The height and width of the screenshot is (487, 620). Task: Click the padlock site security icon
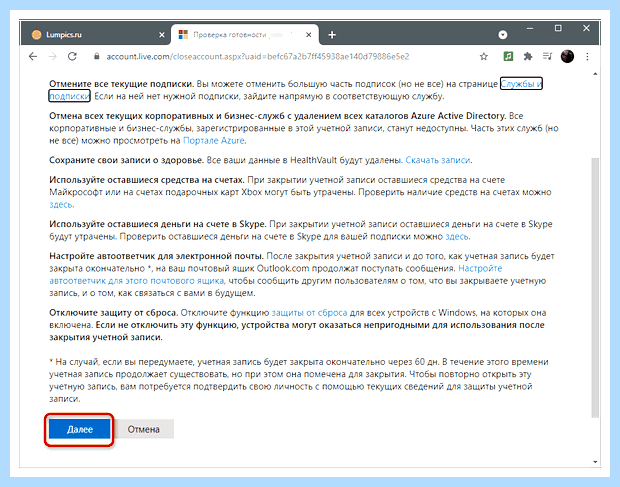tap(96, 57)
